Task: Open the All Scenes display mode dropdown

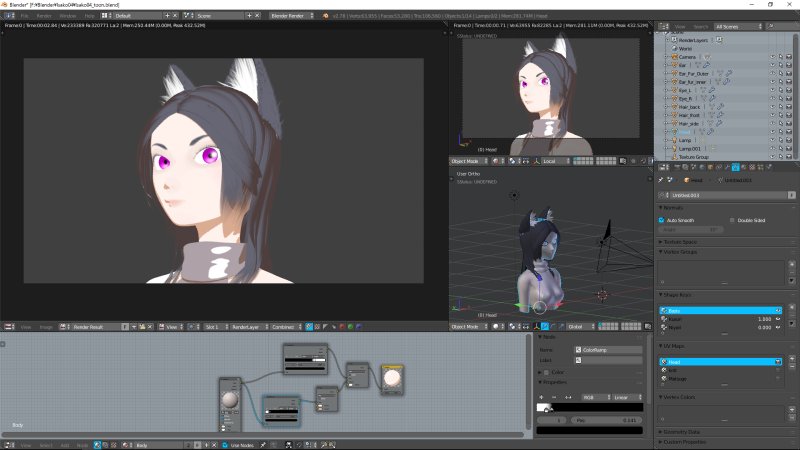Action: coord(738,27)
